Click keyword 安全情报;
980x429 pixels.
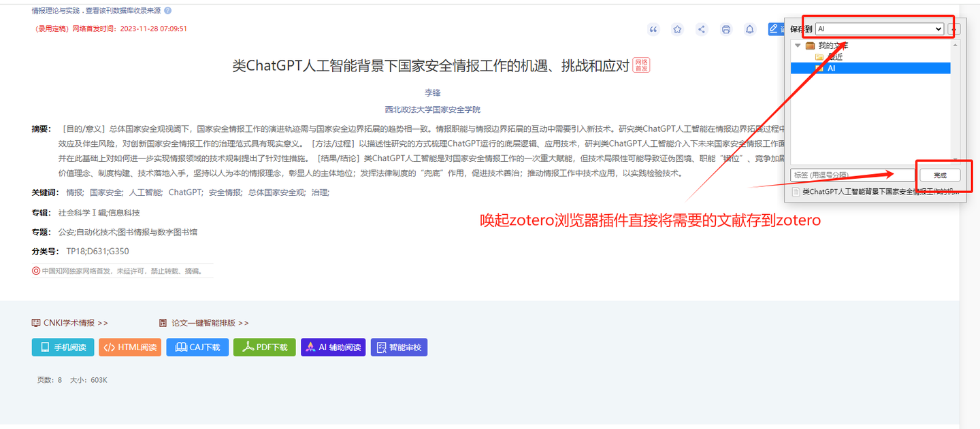coord(225,192)
